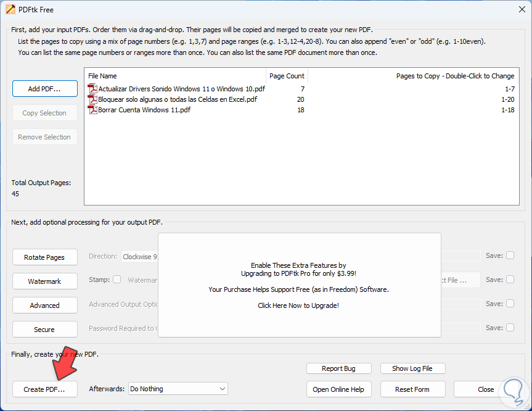Click 'Click Here Now to Upgrade!' link

(x=298, y=305)
